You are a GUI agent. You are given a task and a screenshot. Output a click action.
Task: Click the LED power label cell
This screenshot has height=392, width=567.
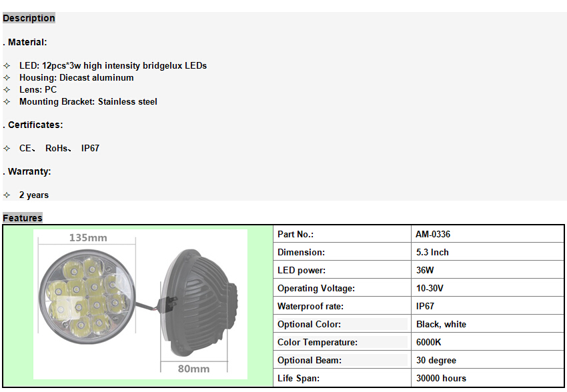342,270
